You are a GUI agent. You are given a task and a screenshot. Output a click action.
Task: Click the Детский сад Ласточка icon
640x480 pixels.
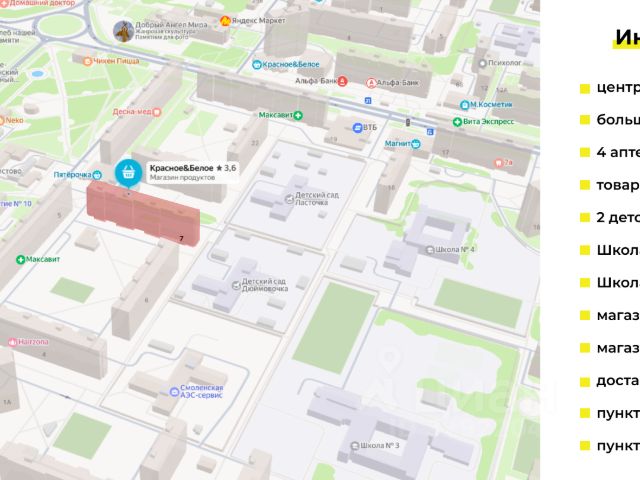coord(289,199)
